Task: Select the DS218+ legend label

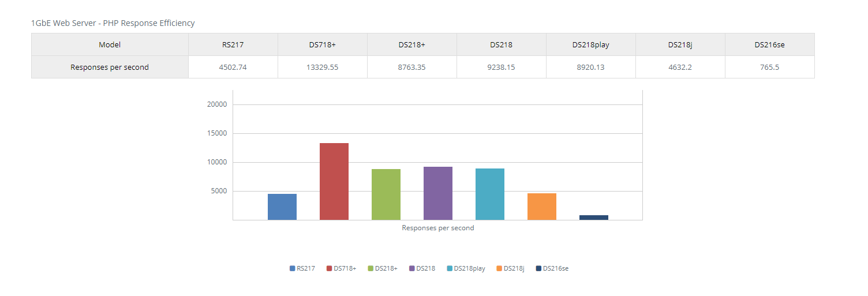Action: pos(386,268)
